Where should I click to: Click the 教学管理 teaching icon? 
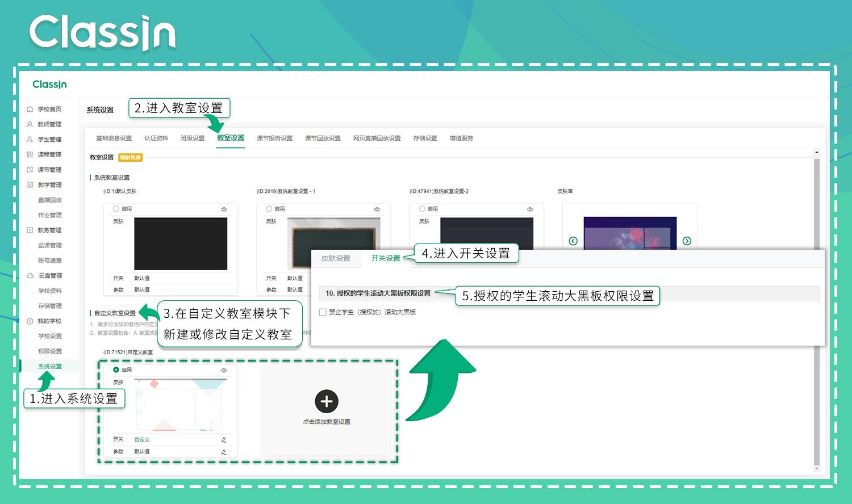pos(30,184)
